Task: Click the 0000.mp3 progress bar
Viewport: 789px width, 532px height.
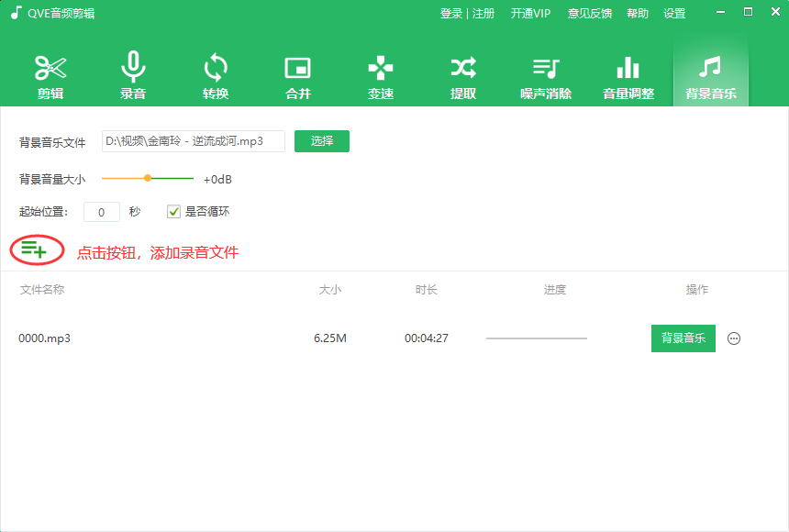Action: click(x=537, y=338)
